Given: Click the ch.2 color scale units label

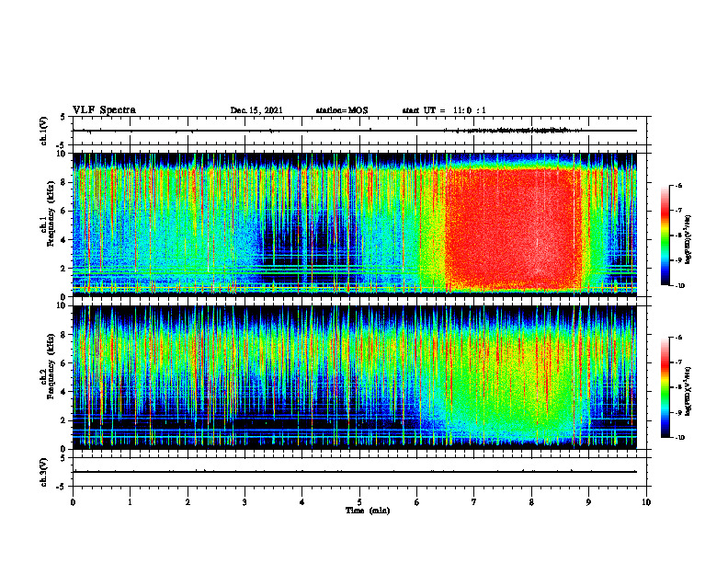Looking at the screenshot, I should [689, 391].
